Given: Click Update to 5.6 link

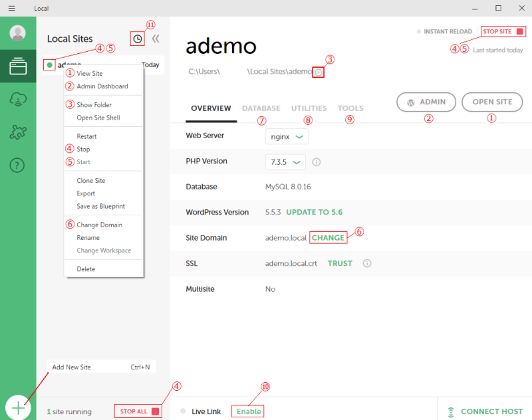Looking at the screenshot, I should pos(315,212).
